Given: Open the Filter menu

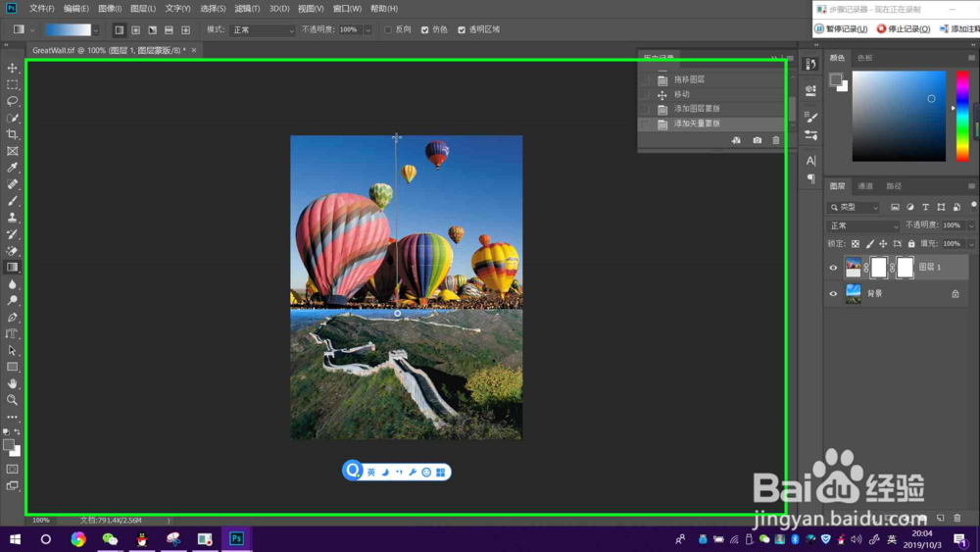Looking at the screenshot, I should click(247, 9).
